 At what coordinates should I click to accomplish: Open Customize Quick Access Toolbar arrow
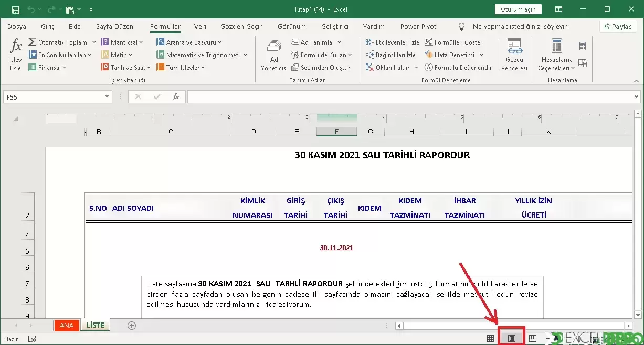pos(91,9)
